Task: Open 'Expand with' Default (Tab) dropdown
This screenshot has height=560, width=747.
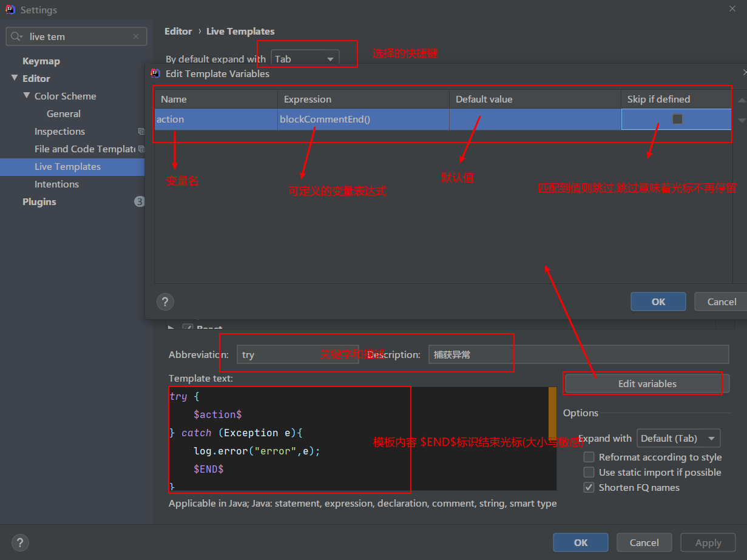Action: tap(678, 438)
